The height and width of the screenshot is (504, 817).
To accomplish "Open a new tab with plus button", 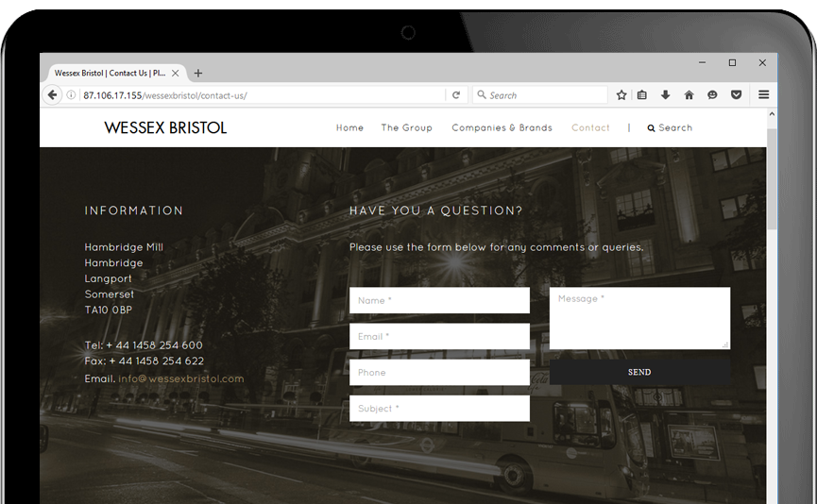I will coord(198,74).
